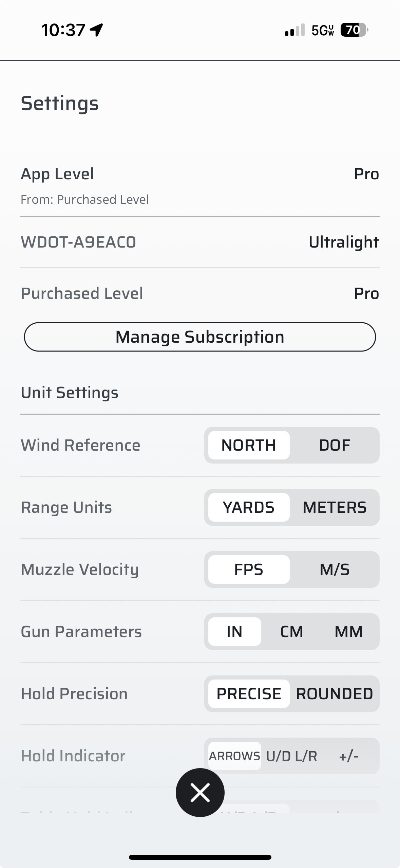Select YARDS for Range Units

point(249,507)
